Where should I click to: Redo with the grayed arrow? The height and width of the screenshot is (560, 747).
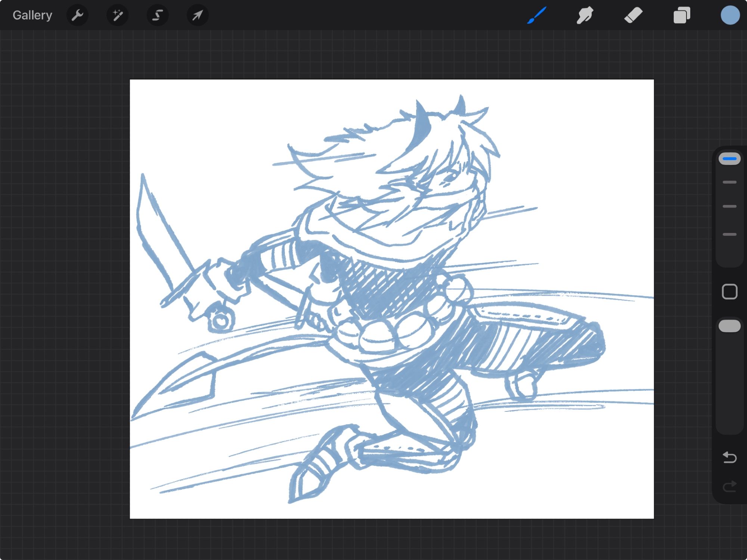pyautogui.click(x=729, y=486)
